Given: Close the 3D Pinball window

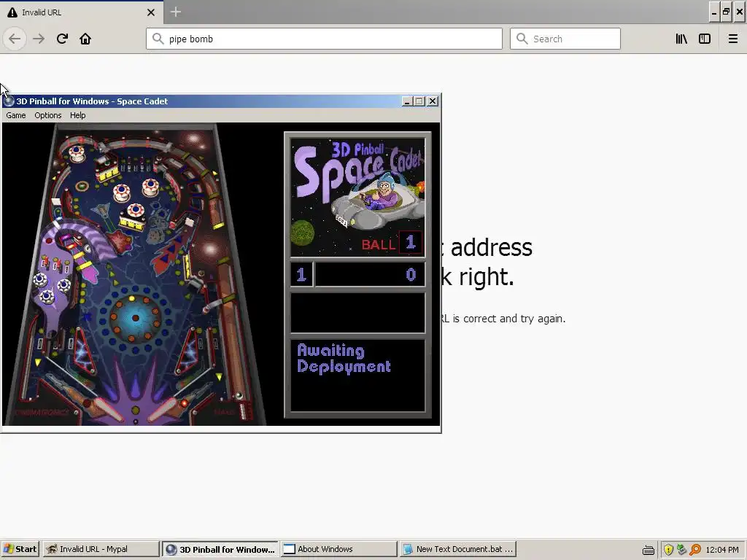Looking at the screenshot, I should pyautogui.click(x=433, y=101).
